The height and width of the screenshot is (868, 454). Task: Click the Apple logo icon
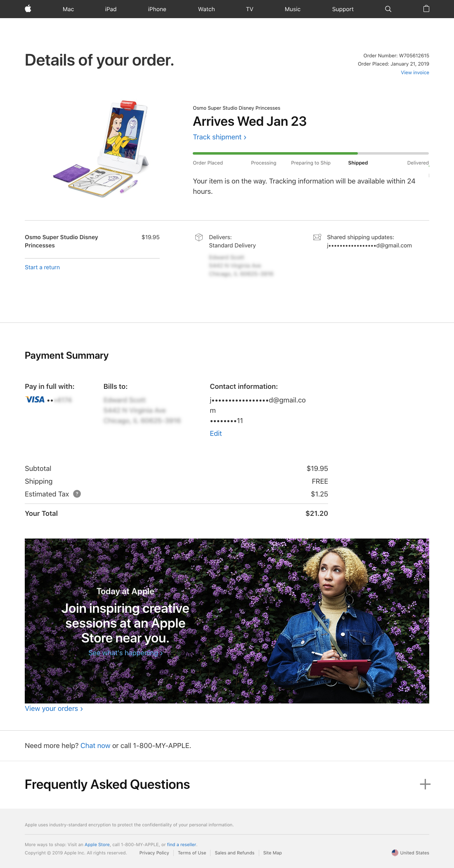click(x=28, y=9)
